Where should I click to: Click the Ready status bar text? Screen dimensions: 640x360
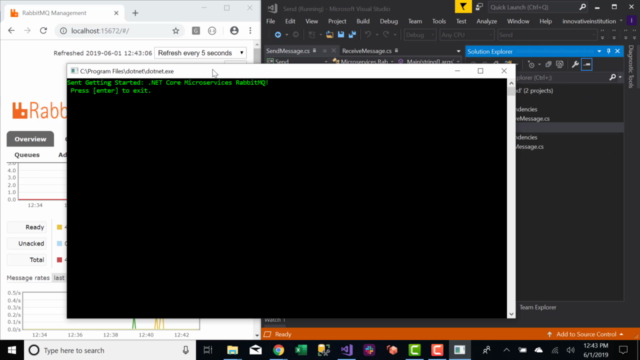283,334
